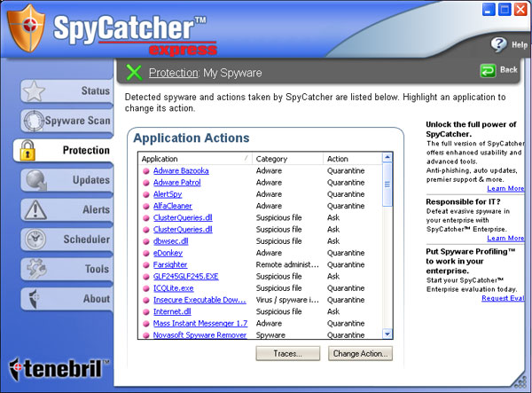Select the dbwsec.dll entry
Screen dimensions: 532x393
pos(170,241)
